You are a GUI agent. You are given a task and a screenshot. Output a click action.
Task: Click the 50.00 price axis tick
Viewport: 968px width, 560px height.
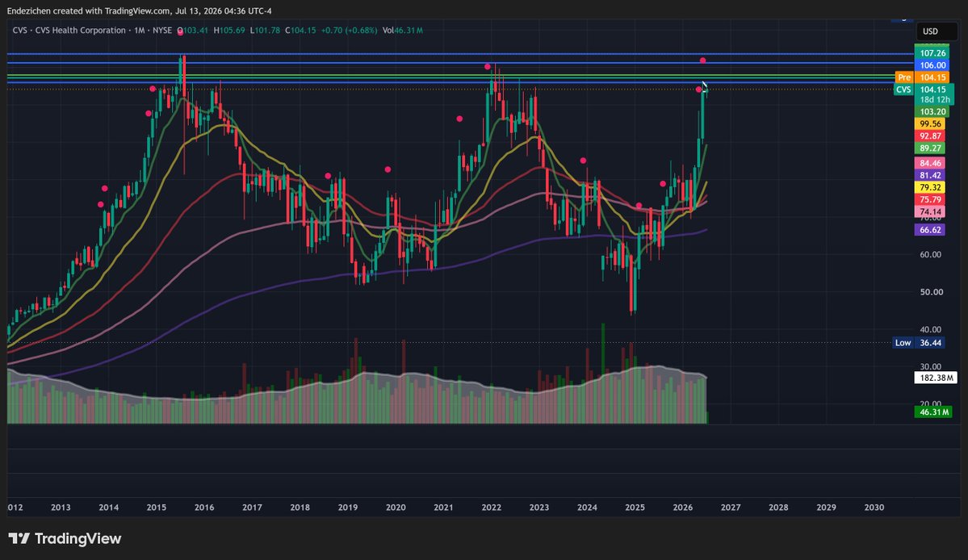coord(931,292)
